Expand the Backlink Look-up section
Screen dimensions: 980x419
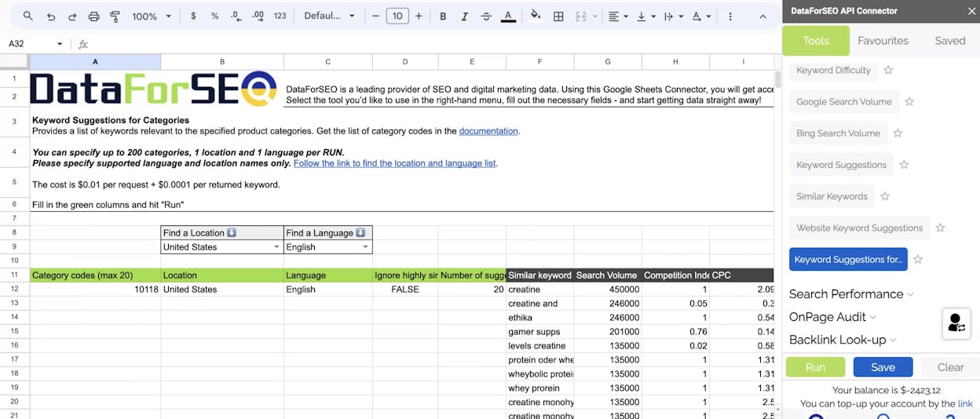pos(843,340)
